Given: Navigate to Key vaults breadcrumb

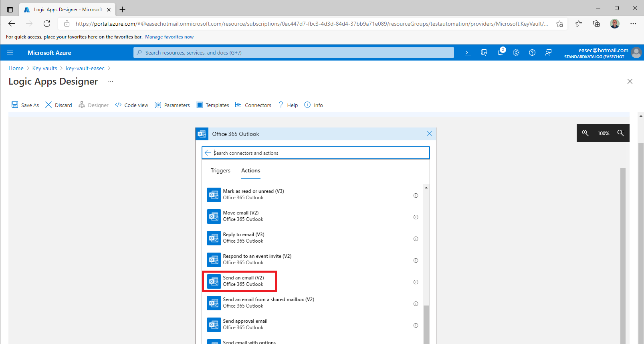Looking at the screenshot, I should (x=44, y=68).
